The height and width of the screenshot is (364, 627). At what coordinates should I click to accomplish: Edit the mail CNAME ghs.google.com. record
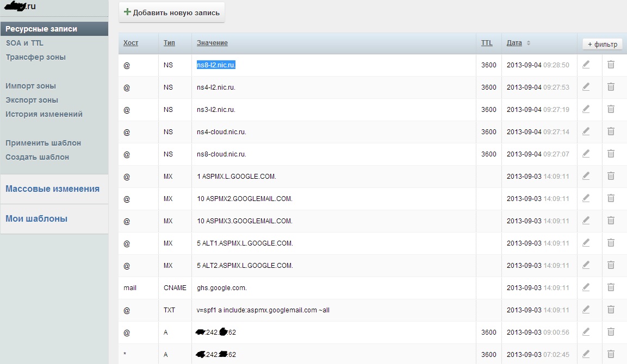pos(586,287)
